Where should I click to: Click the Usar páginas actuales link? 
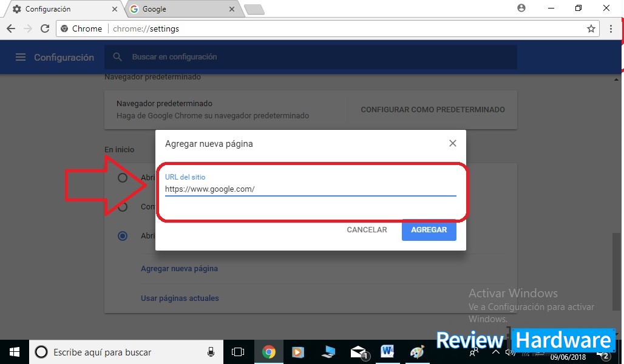[x=180, y=298]
